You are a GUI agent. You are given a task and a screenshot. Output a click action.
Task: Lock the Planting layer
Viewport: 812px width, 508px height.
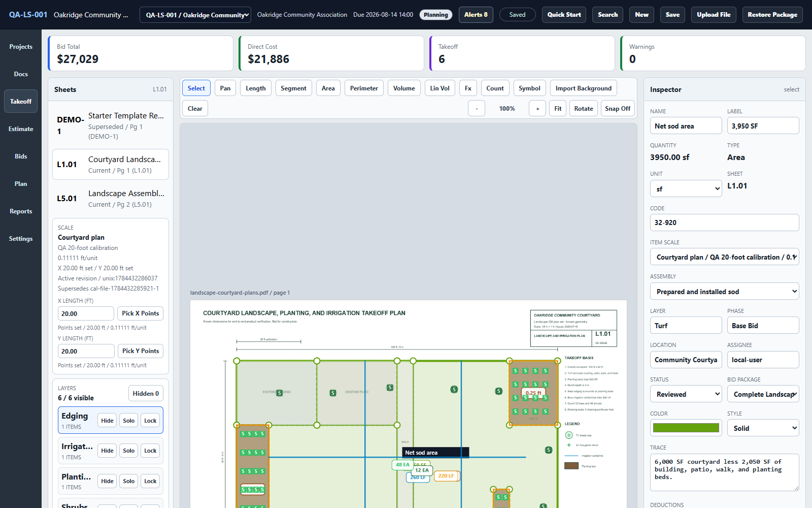coord(150,481)
